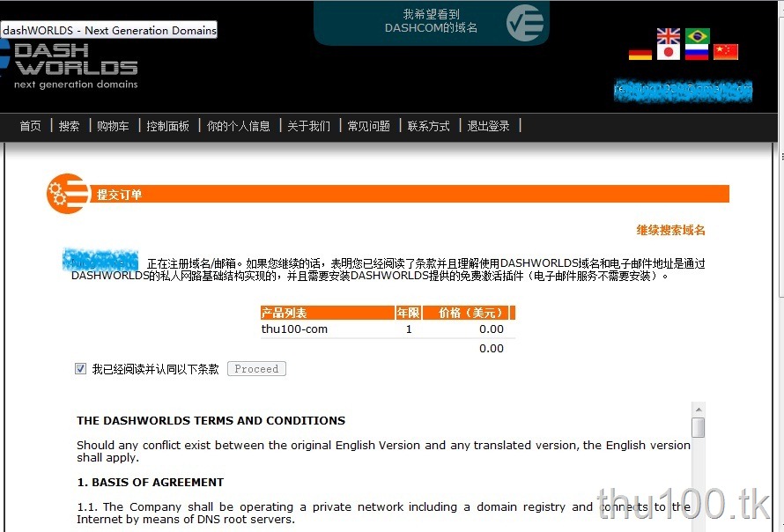Open 常见问题 FAQ page
Viewport: 784px width, 532px height.
[x=369, y=126]
